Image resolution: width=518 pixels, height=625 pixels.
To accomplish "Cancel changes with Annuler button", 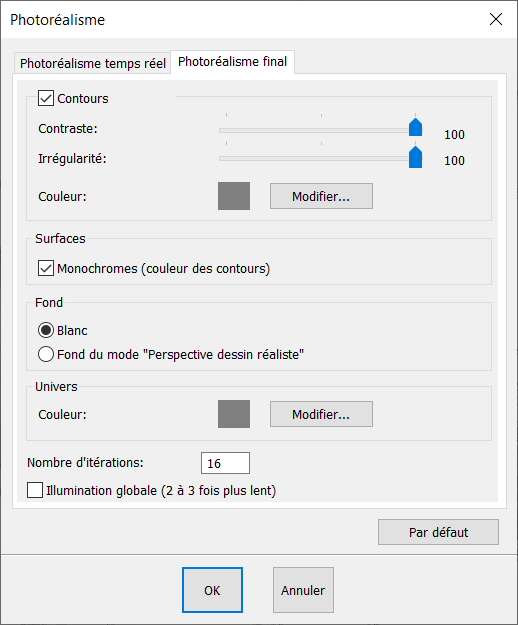I will (303, 590).
